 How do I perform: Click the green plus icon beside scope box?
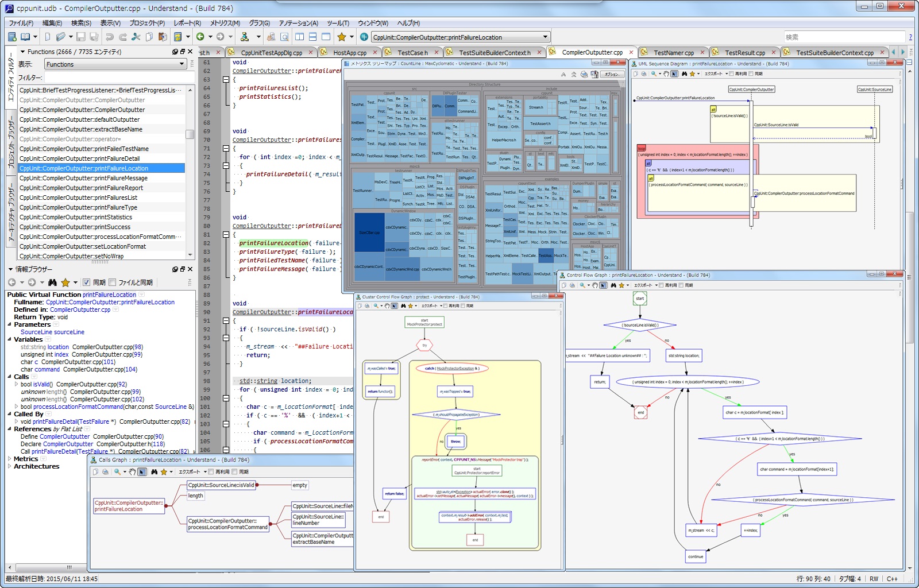click(x=364, y=37)
